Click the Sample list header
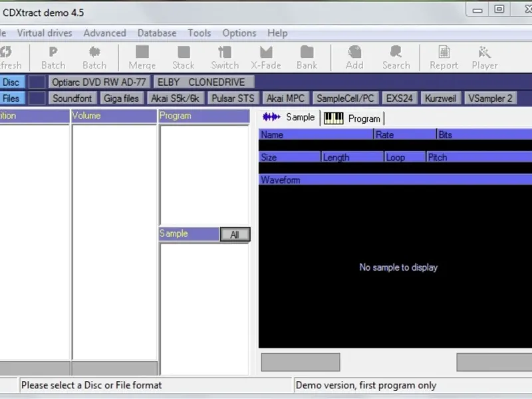The height and width of the screenshot is (399, 532). [189, 234]
